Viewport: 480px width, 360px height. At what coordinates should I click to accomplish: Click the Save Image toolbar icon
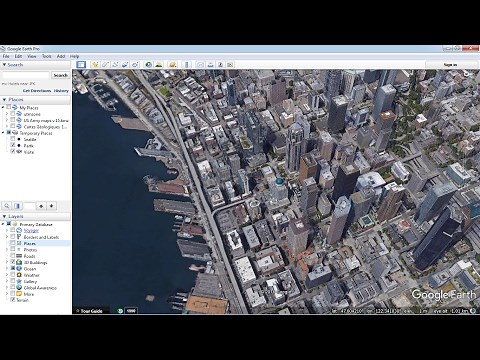pyautogui.click(x=220, y=64)
